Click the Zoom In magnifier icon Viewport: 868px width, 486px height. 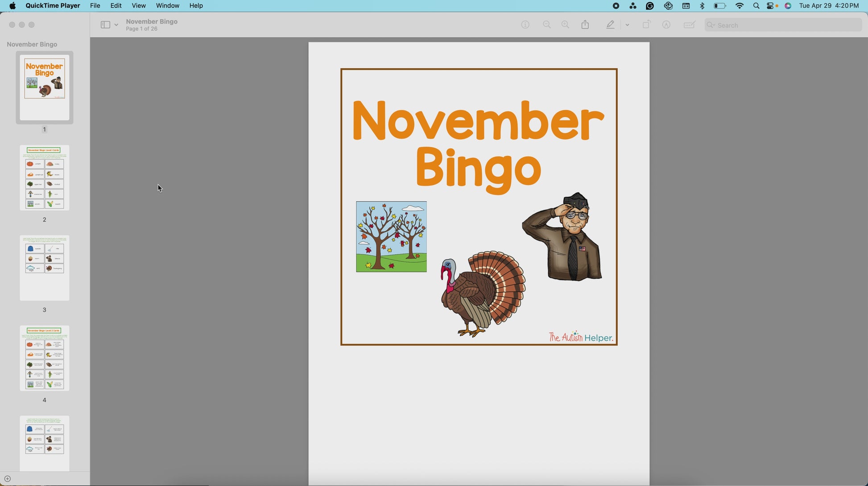point(565,25)
